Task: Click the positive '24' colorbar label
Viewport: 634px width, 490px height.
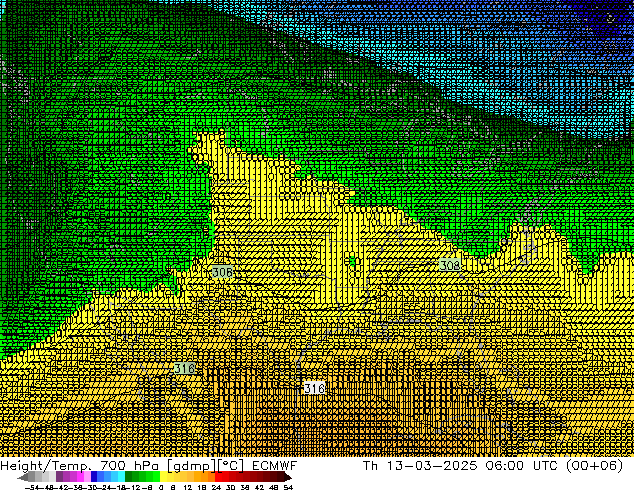Action: [216, 487]
